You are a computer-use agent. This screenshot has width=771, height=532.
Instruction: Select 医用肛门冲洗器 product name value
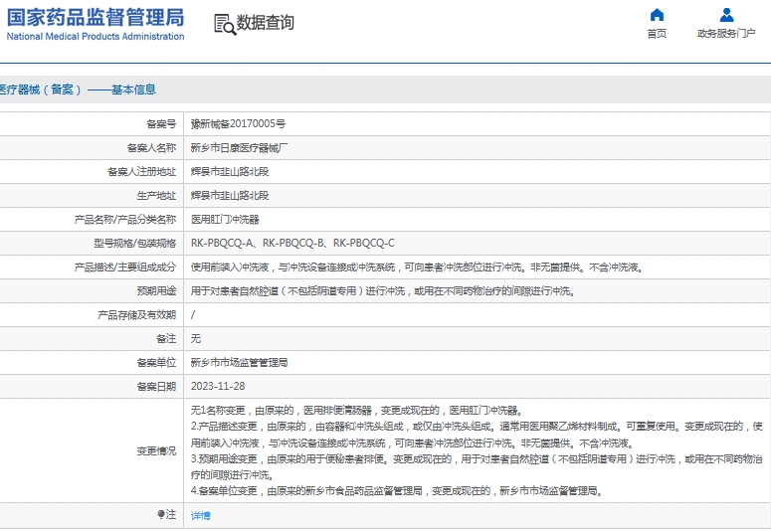point(225,220)
